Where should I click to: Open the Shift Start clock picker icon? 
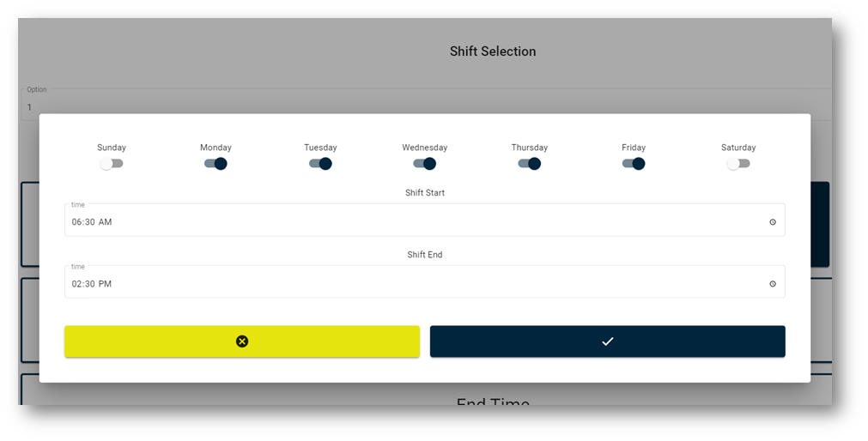point(773,222)
